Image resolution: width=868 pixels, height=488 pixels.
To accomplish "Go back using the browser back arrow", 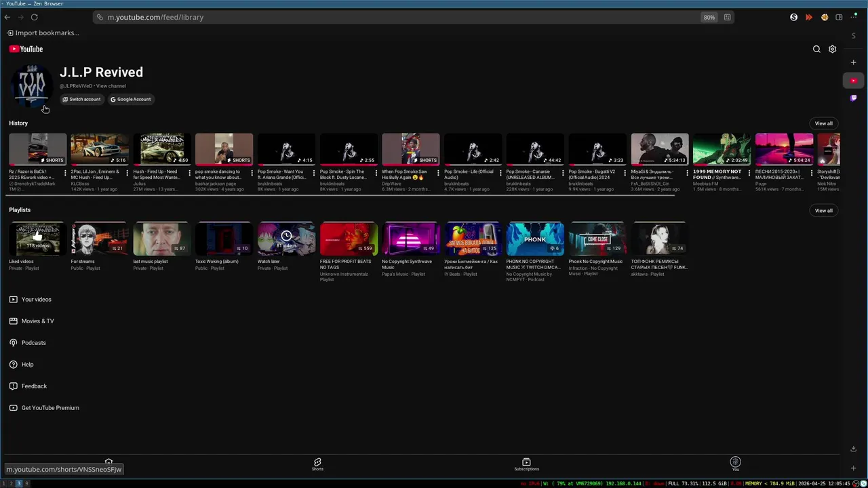I will [7, 17].
